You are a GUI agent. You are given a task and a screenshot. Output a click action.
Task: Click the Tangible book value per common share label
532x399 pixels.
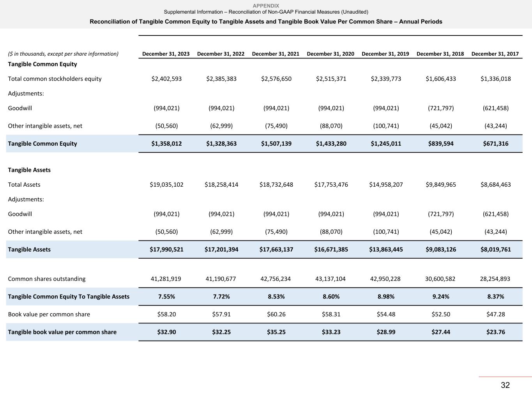[62, 332]
